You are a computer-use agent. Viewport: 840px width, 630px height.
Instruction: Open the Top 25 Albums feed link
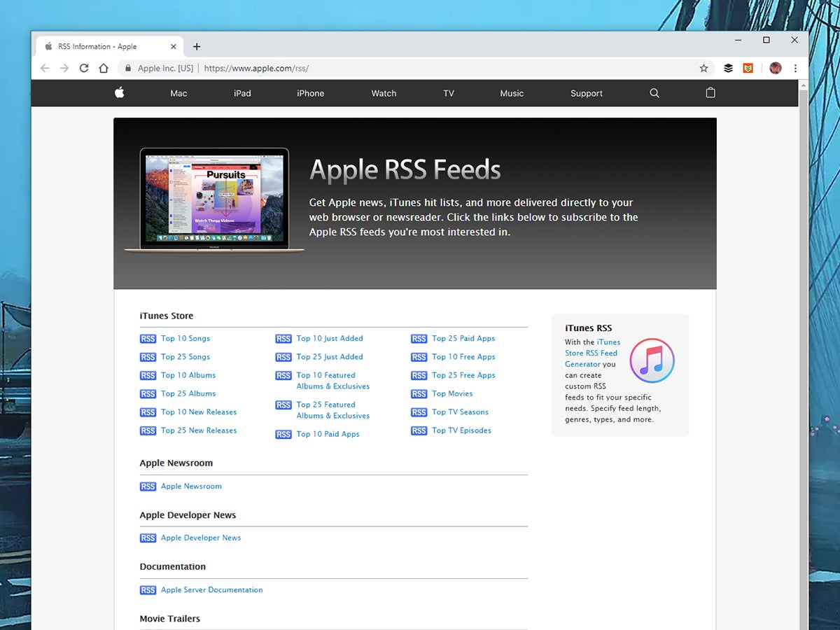click(188, 393)
